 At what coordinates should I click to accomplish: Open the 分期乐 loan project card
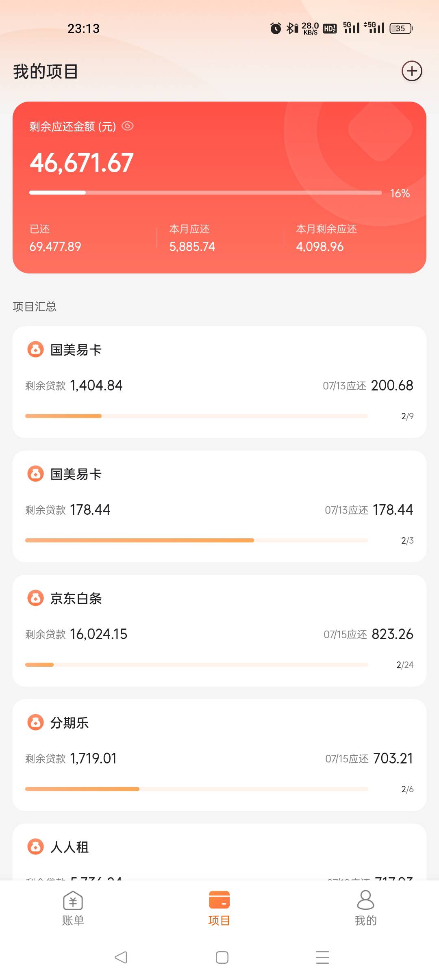click(219, 755)
